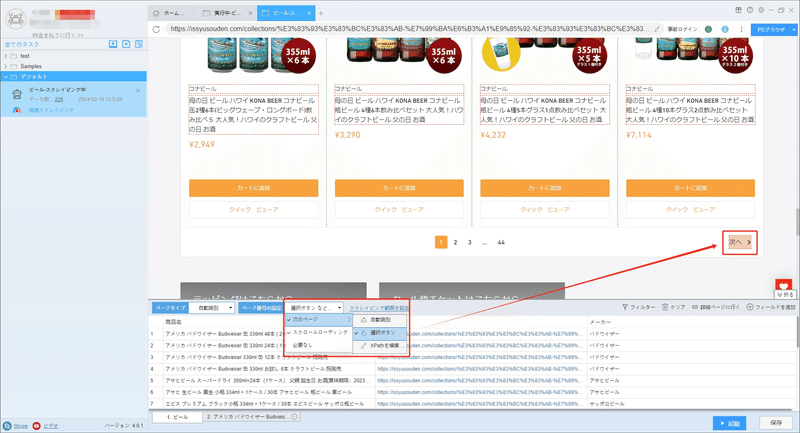Click the round icon on アメリカ バドワイザー tab

coord(294,417)
